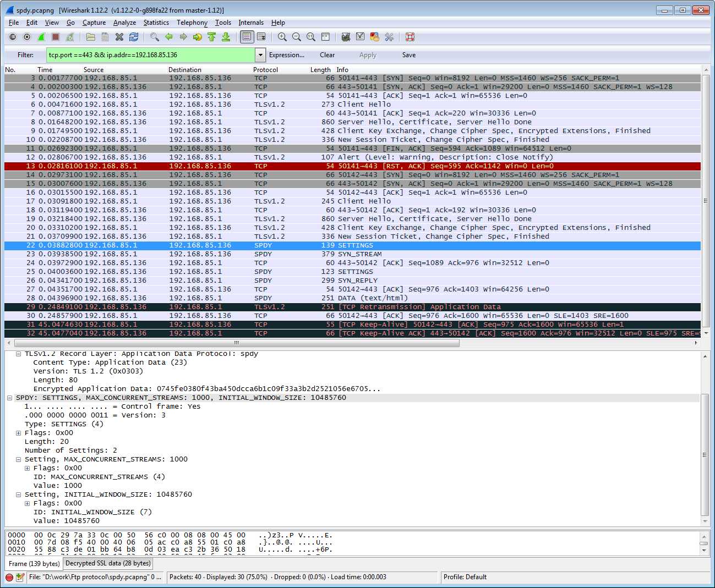
Task: Open preferences with tools icon
Action: click(x=389, y=37)
